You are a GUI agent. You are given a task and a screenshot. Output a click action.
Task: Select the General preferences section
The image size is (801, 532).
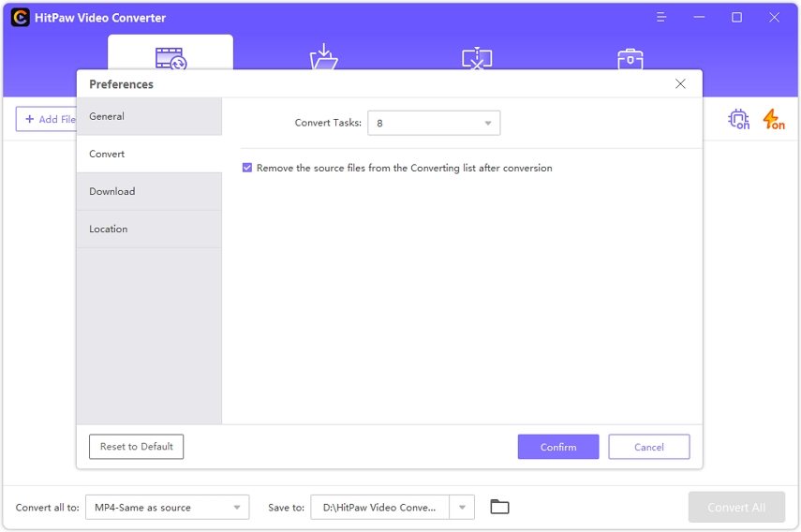pos(149,116)
